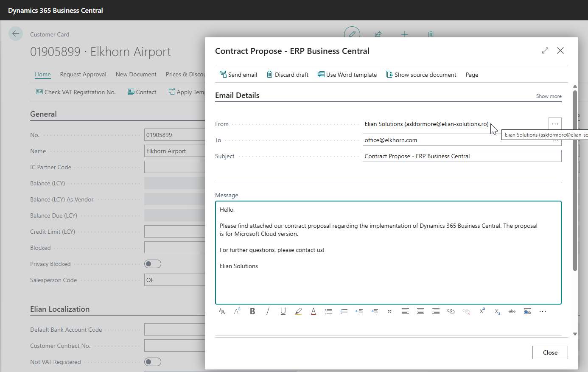The height and width of the screenshot is (372, 588).
Task: Toggle the Privacy Blocked switch
Action: tap(153, 264)
